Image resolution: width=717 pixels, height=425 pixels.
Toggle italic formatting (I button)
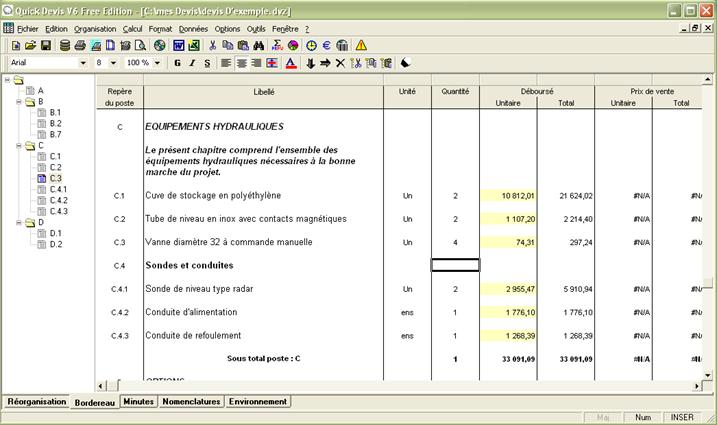(192, 63)
